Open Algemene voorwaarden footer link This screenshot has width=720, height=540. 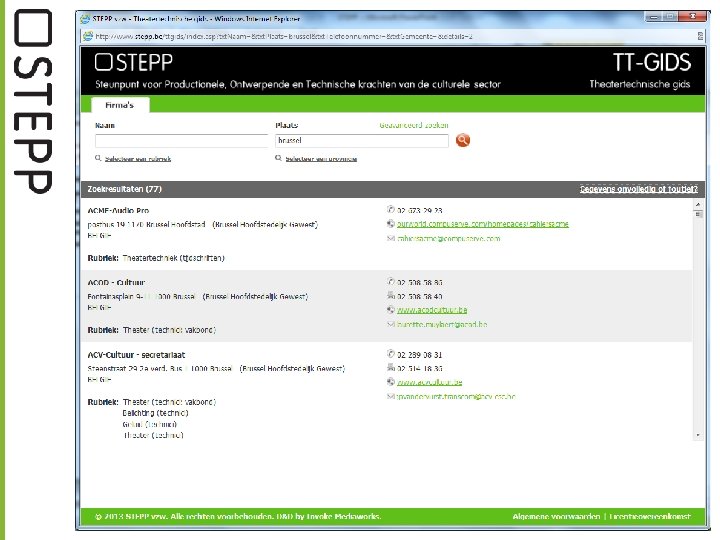point(556,517)
